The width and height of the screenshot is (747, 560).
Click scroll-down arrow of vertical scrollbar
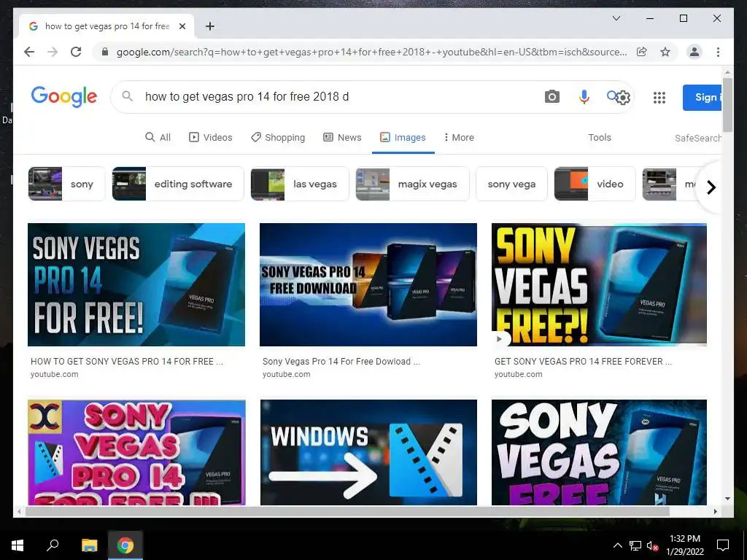pos(727,499)
